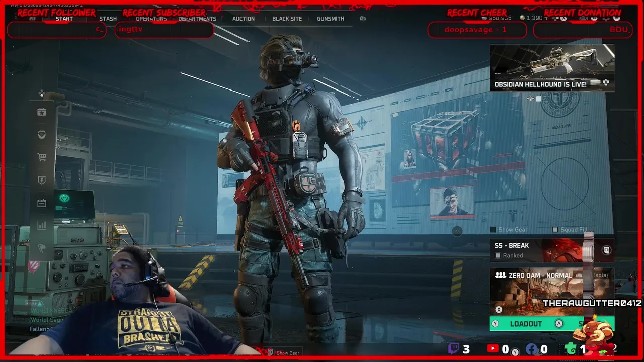Click the OBSIDIAN HELLHOUND IS LIVE! text
The image size is (644, 362).
pyautogui.click(x=540, y=84)
